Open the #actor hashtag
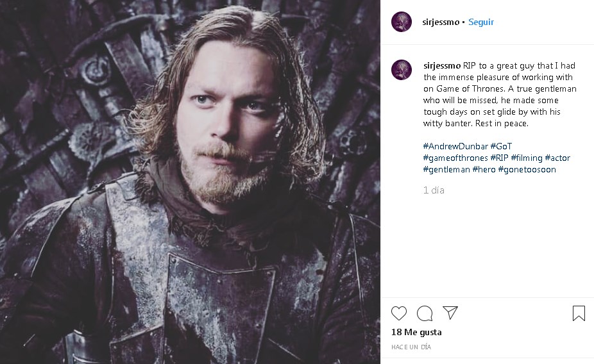Image resolution: width=594 pixels, height=364 pixels. coord(557,158)
